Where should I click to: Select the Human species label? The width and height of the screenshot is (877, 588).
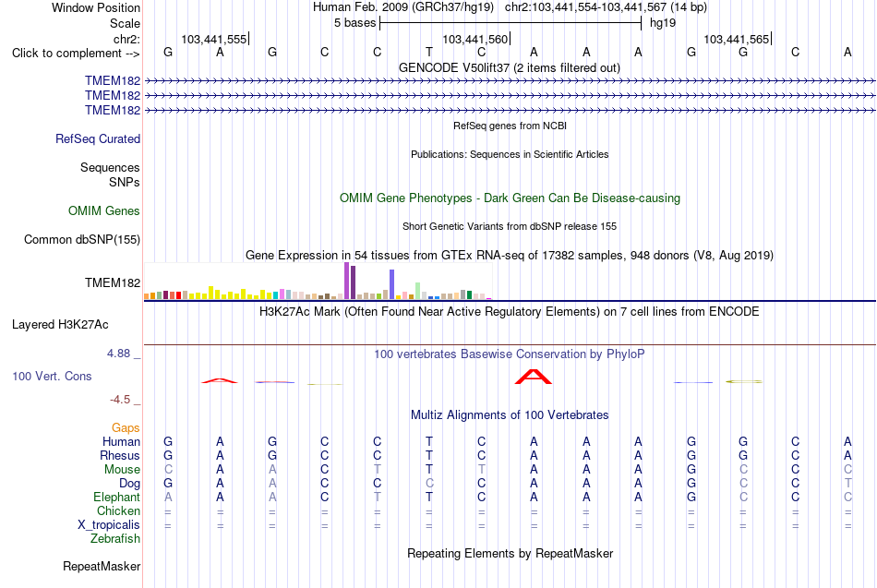[121, 441]
